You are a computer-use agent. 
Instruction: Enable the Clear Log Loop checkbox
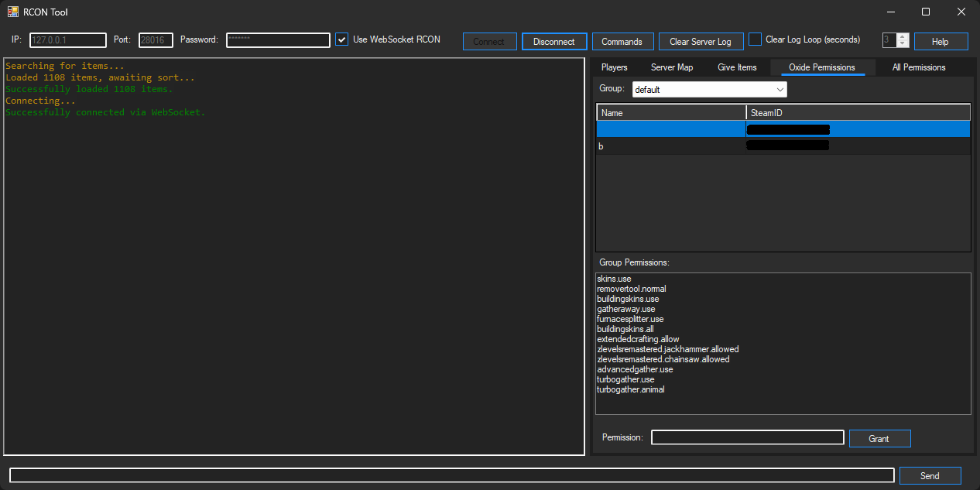pyautogui.click(x=756, y=39)
